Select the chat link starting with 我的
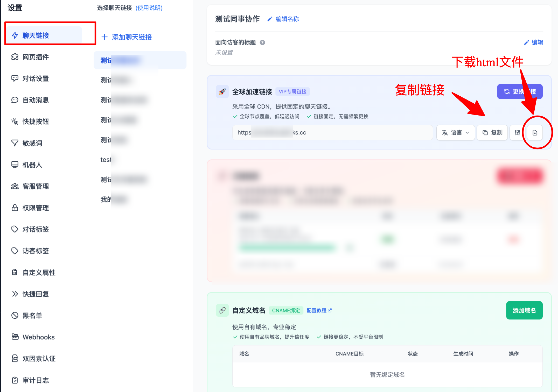The width and height of the screenshot is (558, 392). tap(140, 199)
